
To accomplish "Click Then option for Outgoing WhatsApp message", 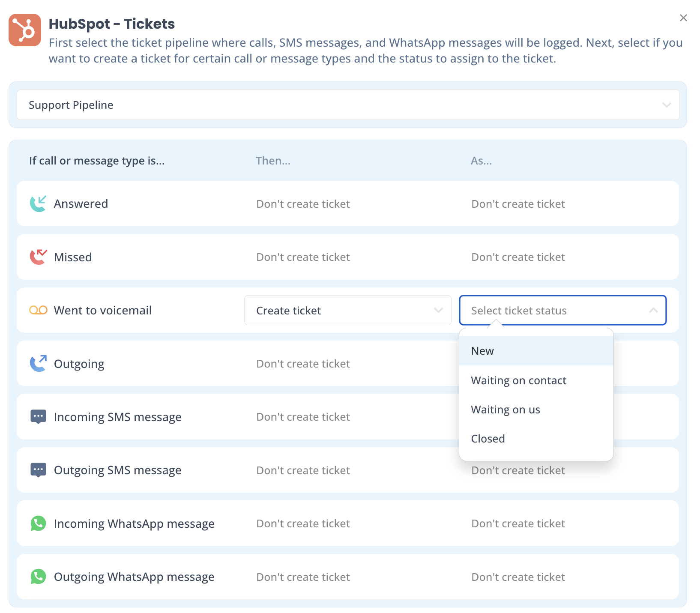I will (x=303, y=577).
